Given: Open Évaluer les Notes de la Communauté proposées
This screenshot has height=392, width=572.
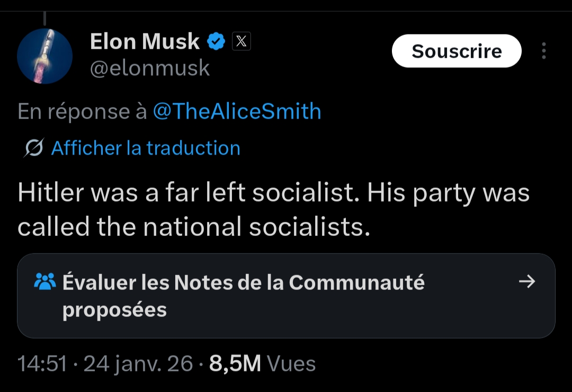Looking at the screenshot, I should tap(244, 283).
